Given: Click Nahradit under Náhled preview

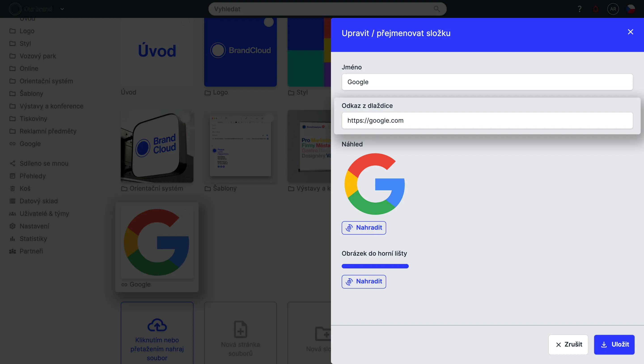Looking at the screenshot, I should coord(364,228).
